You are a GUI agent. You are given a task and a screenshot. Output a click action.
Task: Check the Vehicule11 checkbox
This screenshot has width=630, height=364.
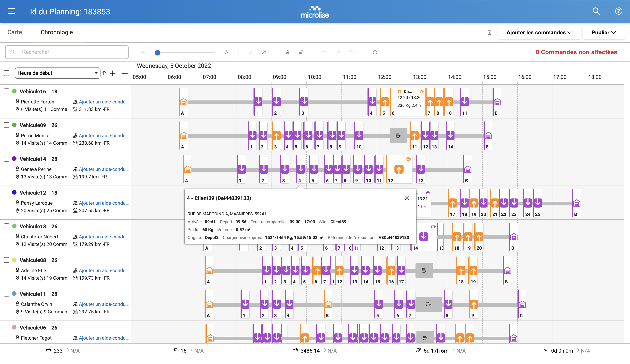(7, 294)
